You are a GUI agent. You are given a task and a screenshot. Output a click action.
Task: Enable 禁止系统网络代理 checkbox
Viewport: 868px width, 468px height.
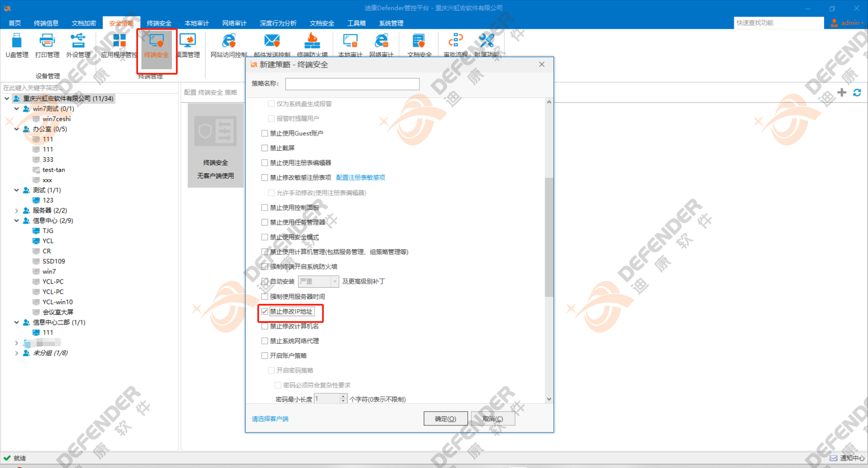(x=264, y=341)
